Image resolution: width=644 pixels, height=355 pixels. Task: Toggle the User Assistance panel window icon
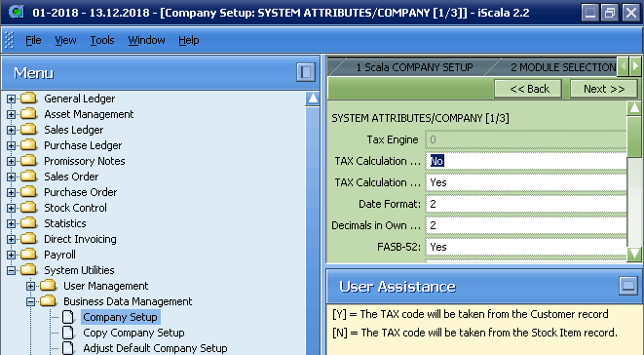point(628,286)
